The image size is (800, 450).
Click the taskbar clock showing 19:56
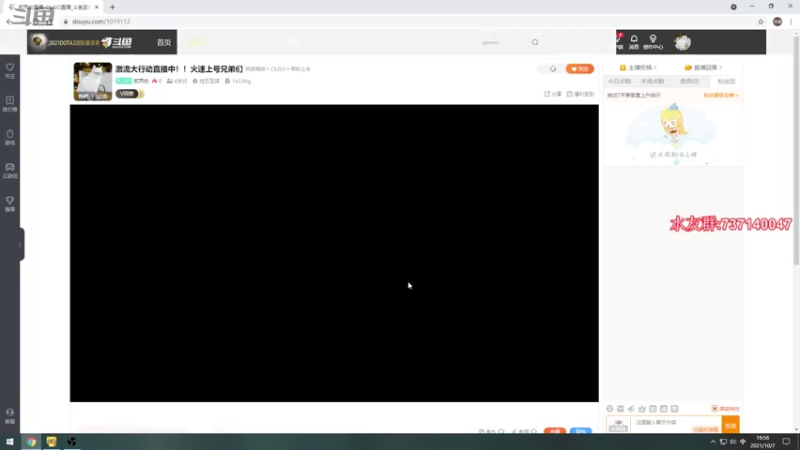(x=763, y=442)
